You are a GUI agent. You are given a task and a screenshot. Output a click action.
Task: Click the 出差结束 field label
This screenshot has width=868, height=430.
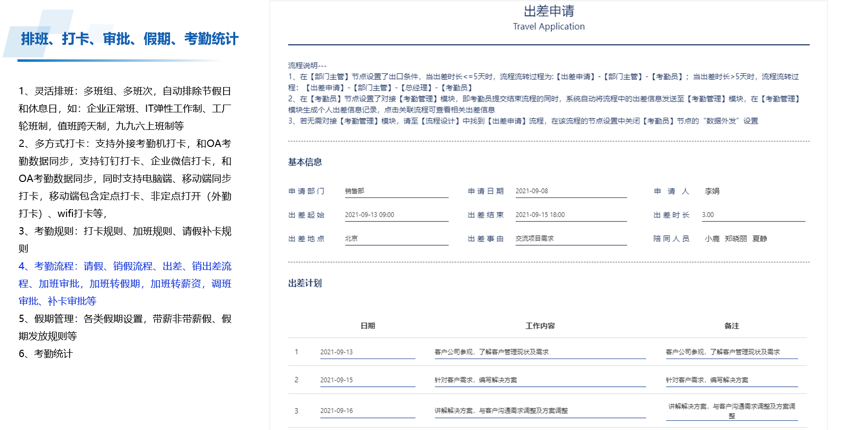coord(486,215)
